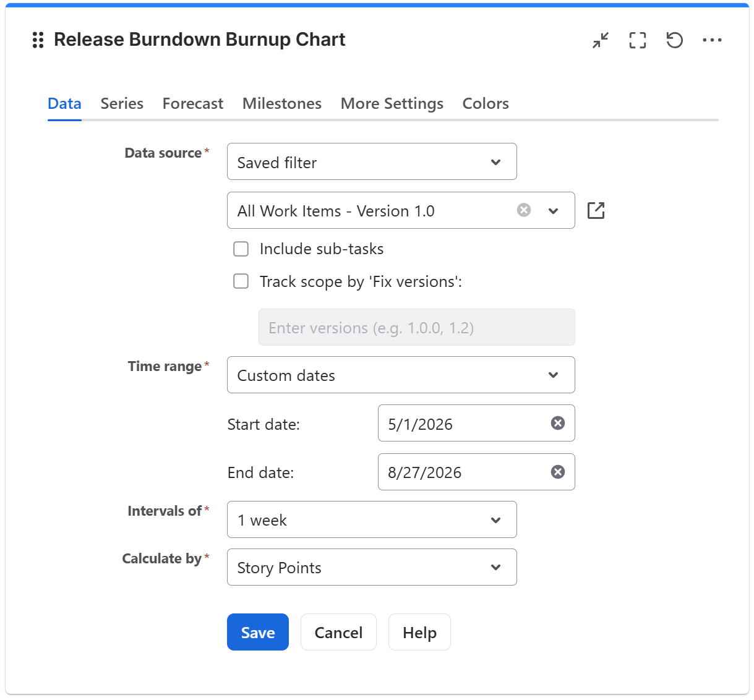Open the Intervals of 1 week dropdown
This screenshot has width=754, height=700.
(372, 519)
